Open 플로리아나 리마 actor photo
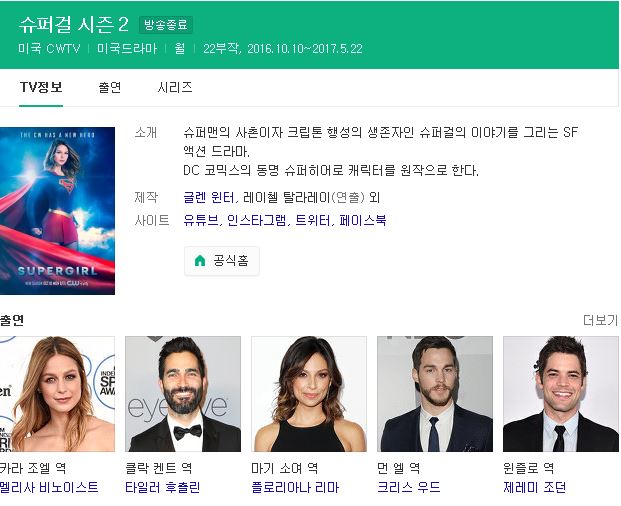The height and width of the screenshot is (506, 621). click(x=309, y=394)
